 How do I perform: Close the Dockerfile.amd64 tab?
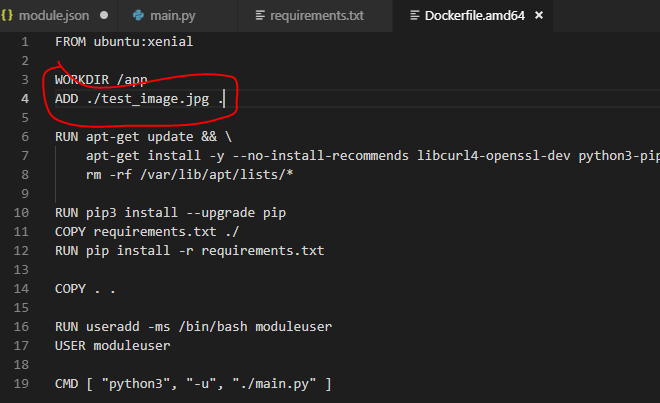coord(539,15)
